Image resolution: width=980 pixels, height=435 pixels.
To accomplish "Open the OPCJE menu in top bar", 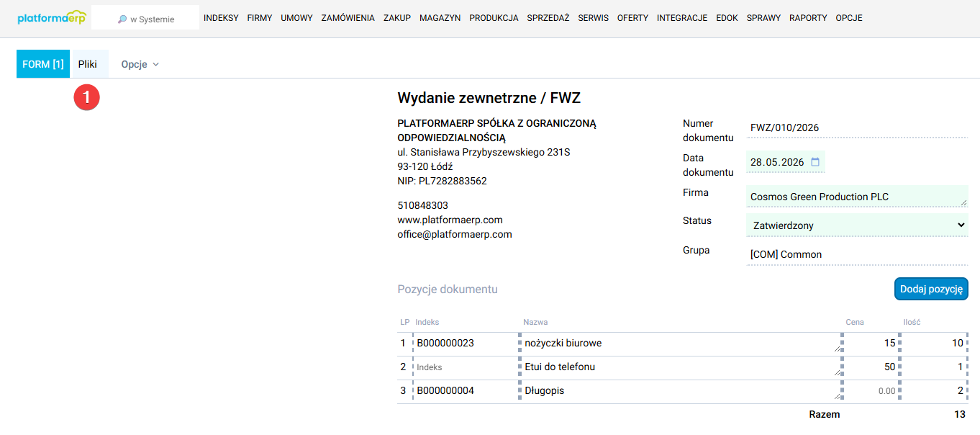I will pos(849,18).
